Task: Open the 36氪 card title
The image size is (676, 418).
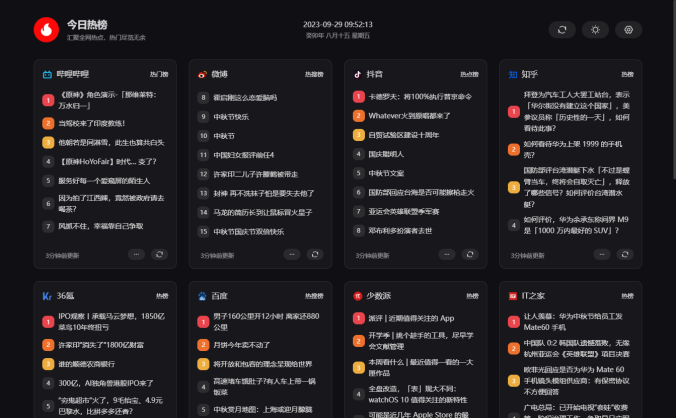Action: click(65, 296)
